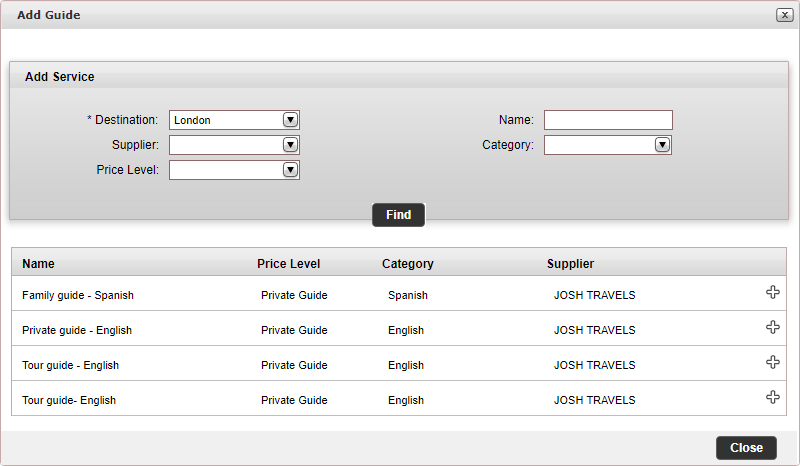Sort by the Category column header
Viewport: 800px width, 466px height.
tap(408, 264)
